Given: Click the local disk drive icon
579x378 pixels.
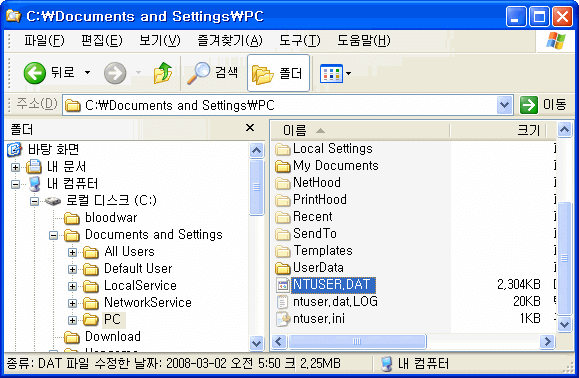Looking at the screenshot, I should pyautogui.click(x=53, y=201).
